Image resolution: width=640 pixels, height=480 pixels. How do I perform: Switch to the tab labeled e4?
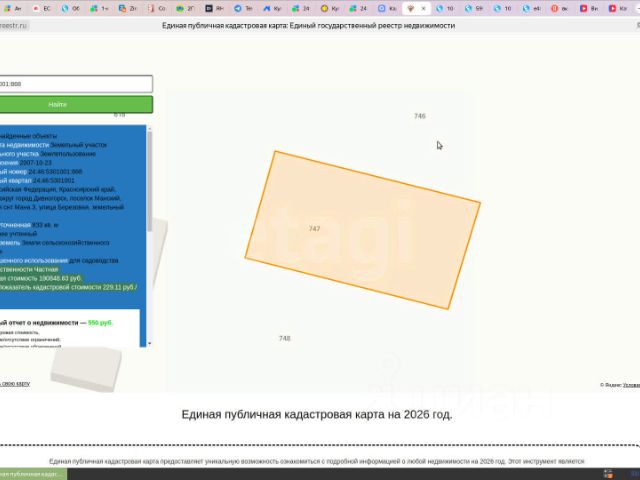[531, 8]
